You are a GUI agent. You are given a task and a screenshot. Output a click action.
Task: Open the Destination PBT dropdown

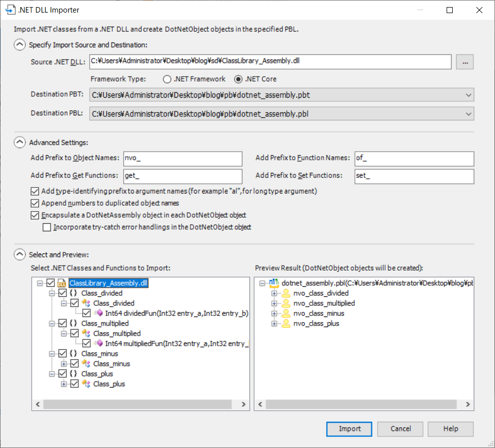468,94
